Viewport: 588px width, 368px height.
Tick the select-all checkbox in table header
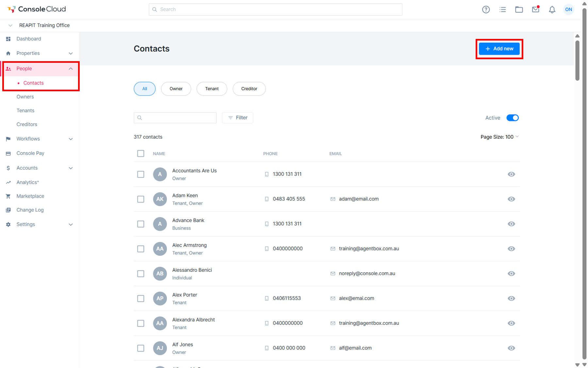140,153
